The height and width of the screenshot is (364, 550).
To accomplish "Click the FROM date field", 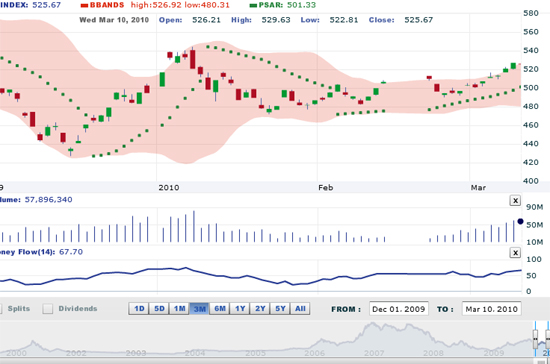I will coord(398,309).
